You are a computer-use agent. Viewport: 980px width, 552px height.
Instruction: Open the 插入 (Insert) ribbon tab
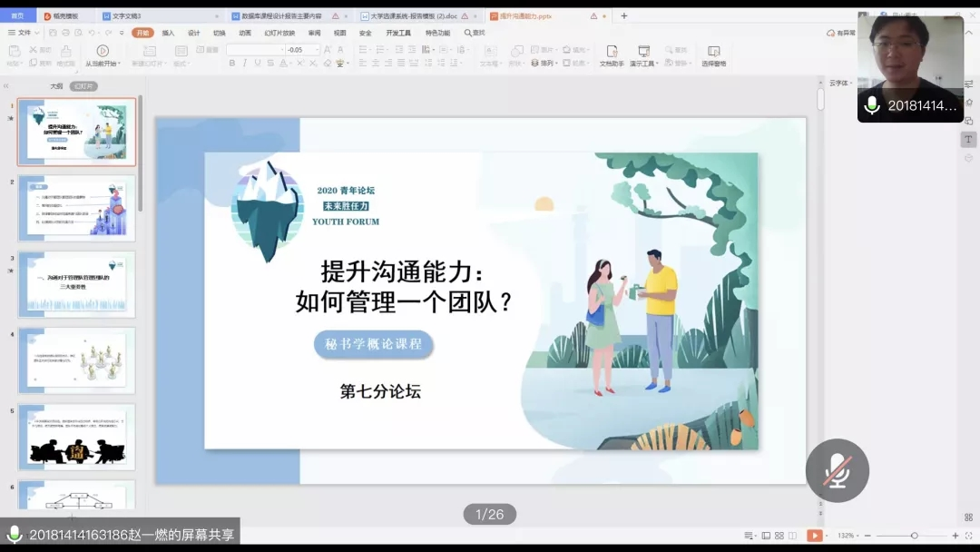tap(168, 33)
